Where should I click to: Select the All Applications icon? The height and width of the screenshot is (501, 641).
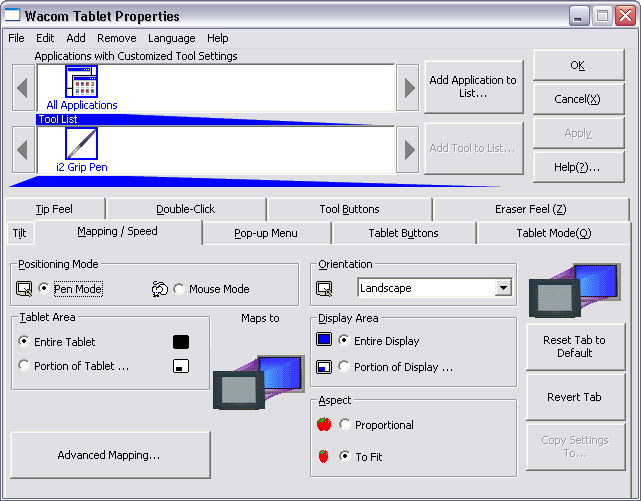click(81, 81)
